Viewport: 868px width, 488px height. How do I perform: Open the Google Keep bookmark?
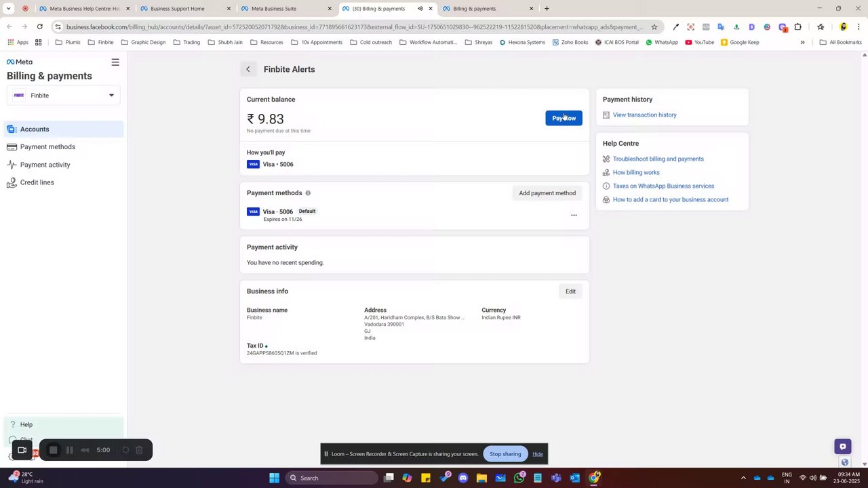[740, 42]
